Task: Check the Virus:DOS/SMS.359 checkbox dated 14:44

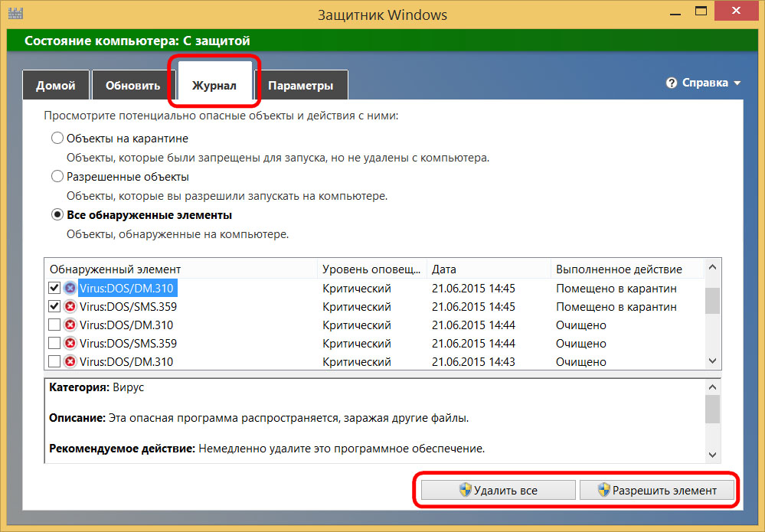Action: coord(54,344)
